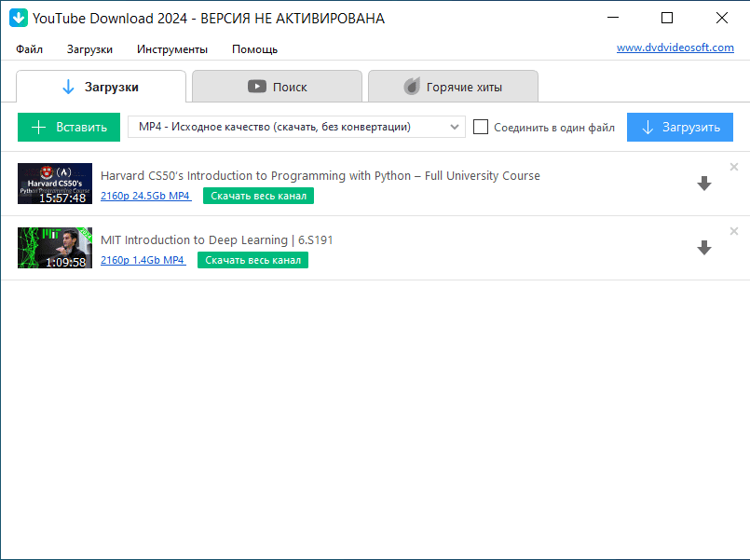Remove the MIT Introduction to Deep Learning item

point(734,231)
